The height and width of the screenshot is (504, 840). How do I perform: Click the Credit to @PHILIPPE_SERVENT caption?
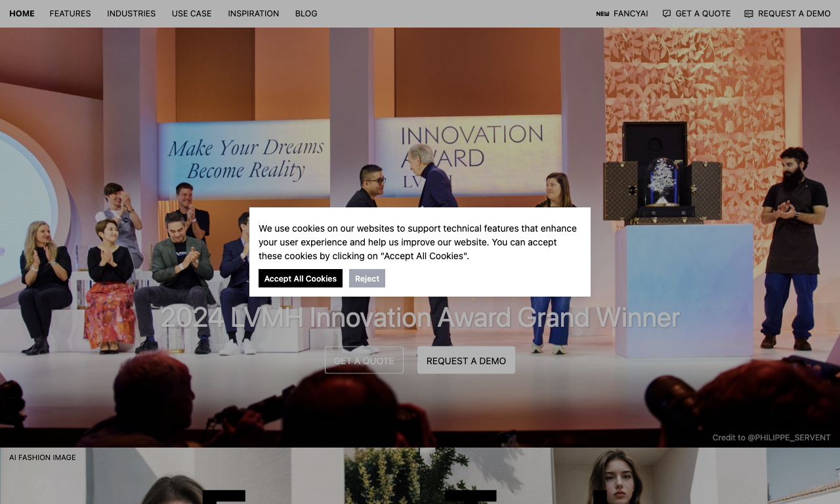coord(772,437)
